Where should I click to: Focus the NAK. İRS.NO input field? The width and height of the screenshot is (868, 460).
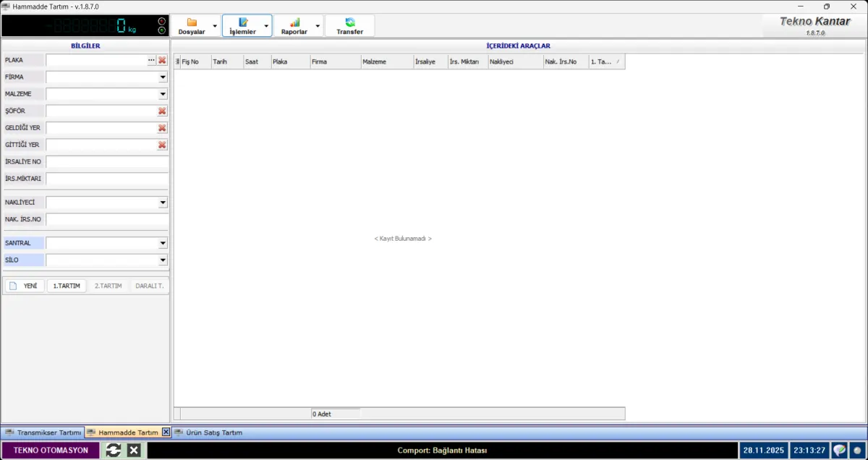[107, 219]
